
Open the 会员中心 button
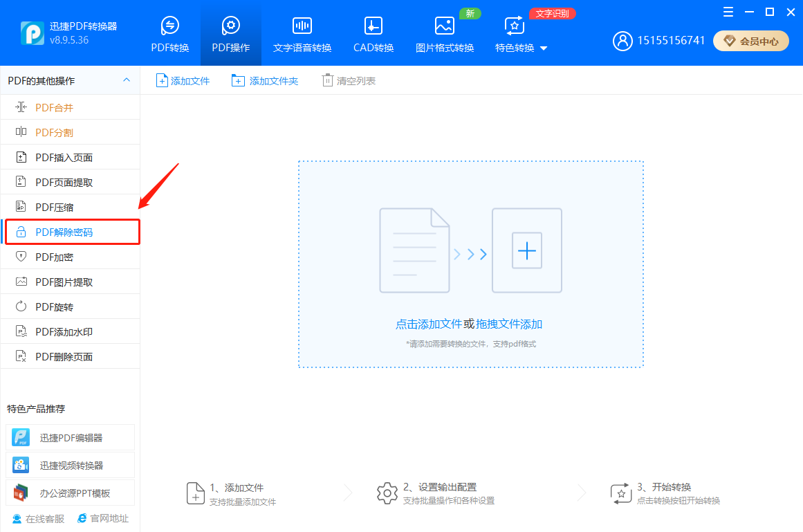(750, 41)
